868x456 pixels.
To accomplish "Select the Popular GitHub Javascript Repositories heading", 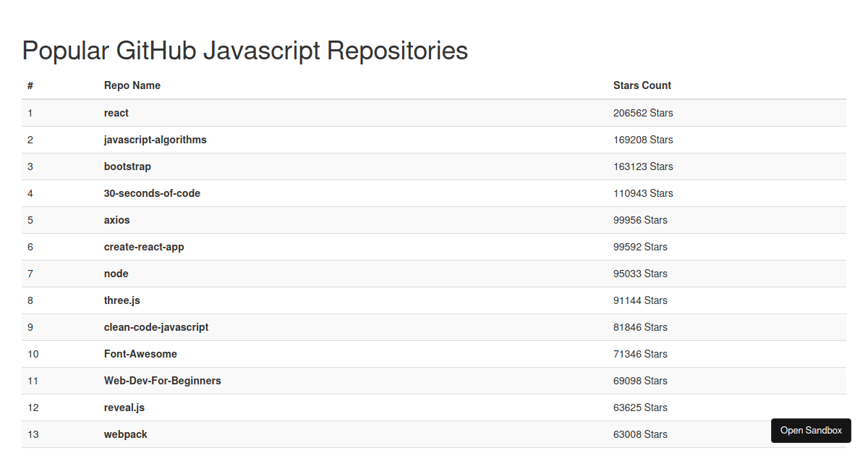I will pyautogui.click(x=244, y=51).
